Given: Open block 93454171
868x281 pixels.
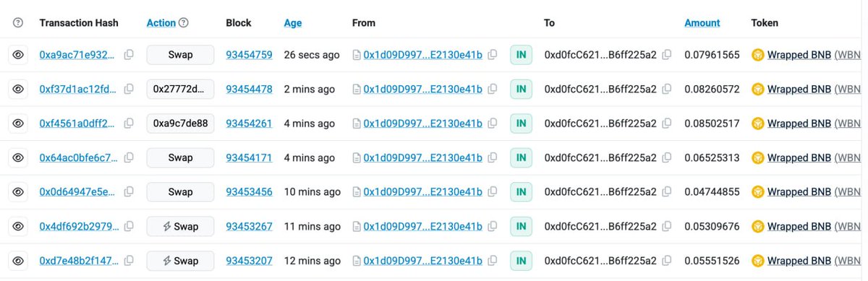Looking at the screenshot, I should tap(250, 157).
